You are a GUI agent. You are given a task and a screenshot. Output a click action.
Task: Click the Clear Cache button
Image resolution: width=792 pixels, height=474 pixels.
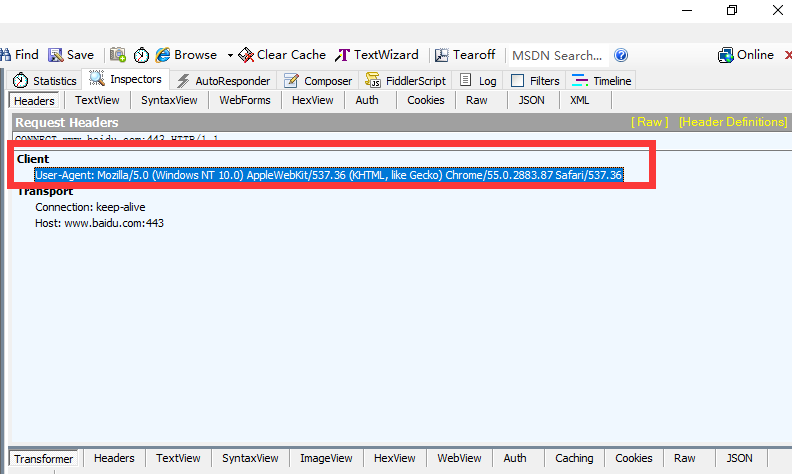282,55
